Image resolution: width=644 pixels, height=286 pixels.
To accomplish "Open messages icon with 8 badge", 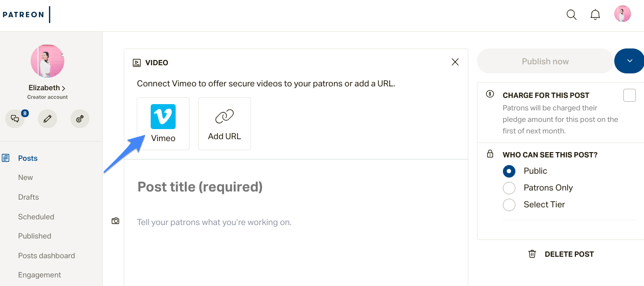I will pyautogui.click(x=15, y=119).
